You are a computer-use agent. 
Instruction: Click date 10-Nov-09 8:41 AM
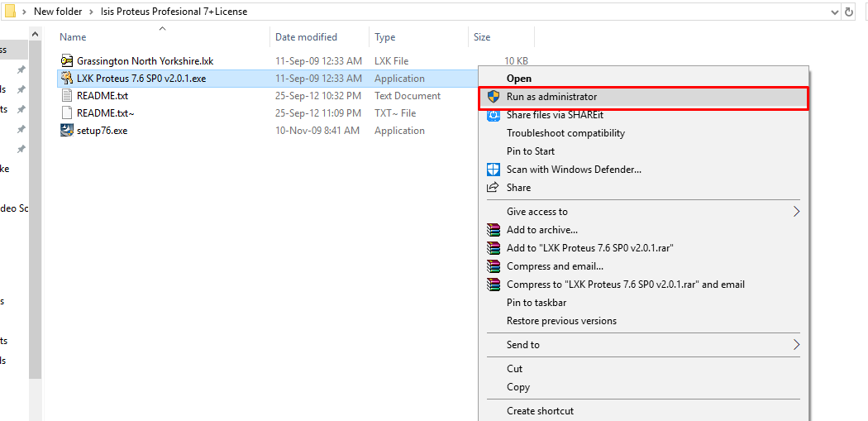point(317,131)
